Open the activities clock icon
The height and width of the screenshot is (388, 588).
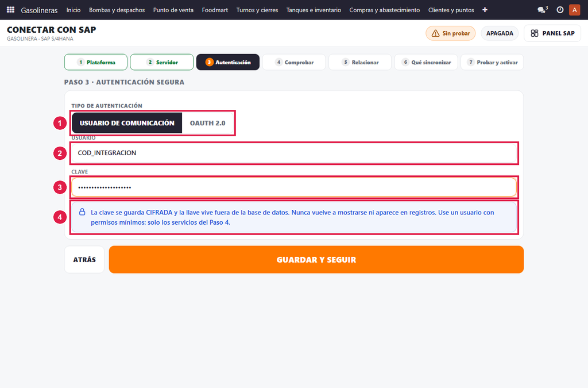560,10
